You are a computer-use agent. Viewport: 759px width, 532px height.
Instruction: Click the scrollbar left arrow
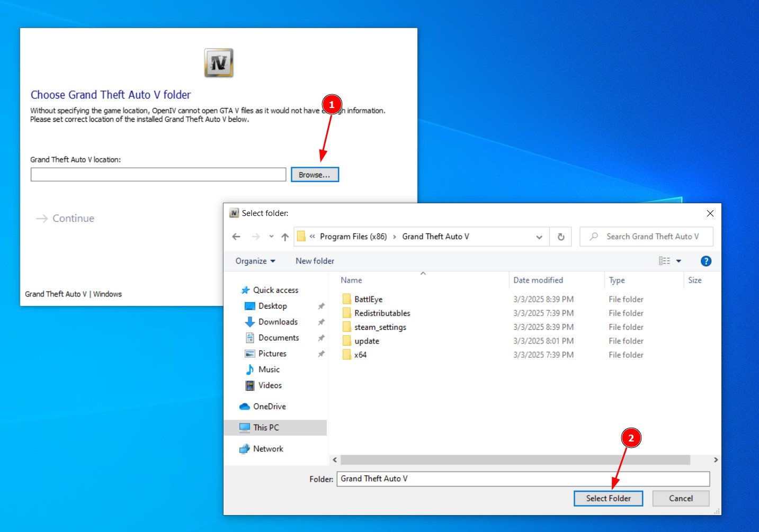[x=334, y=459]
